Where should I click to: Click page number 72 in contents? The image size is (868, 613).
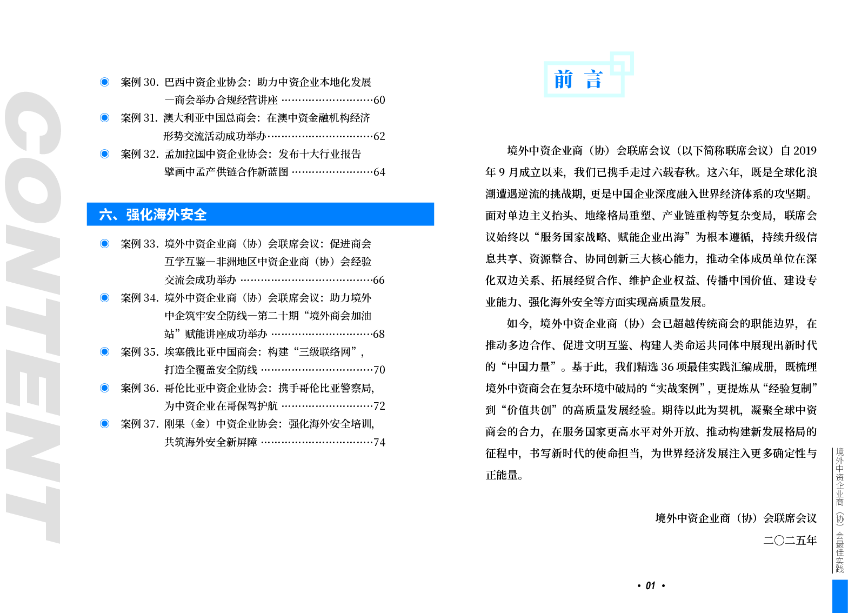point(379,406)
